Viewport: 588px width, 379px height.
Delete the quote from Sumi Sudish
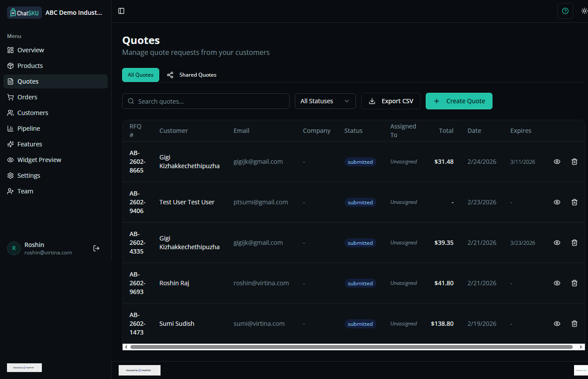[574, 323]
